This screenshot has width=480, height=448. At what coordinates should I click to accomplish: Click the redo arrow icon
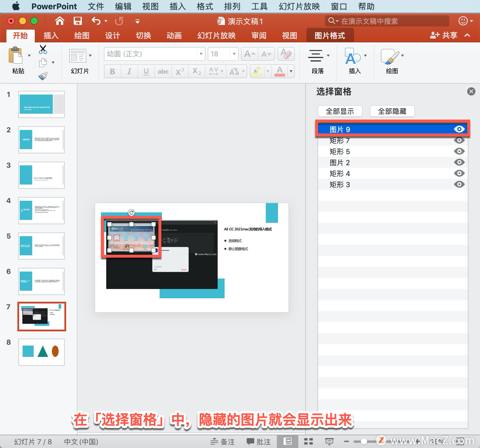(x=119, y=21)
